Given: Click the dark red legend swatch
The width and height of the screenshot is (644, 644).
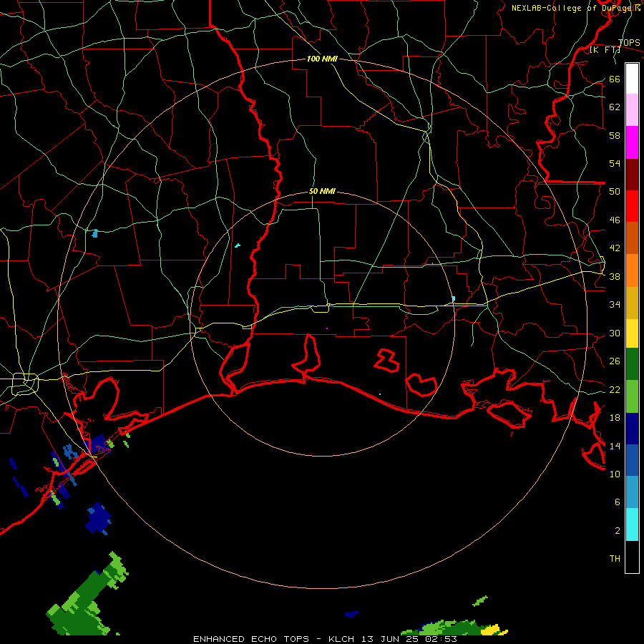Looking at the screenshot, I should (x=632, y=175).
